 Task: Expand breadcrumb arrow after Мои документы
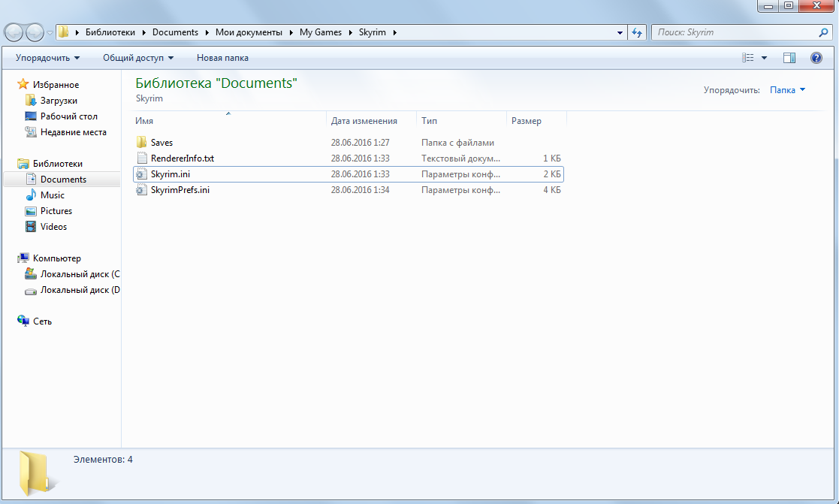(x=291, y=32)
